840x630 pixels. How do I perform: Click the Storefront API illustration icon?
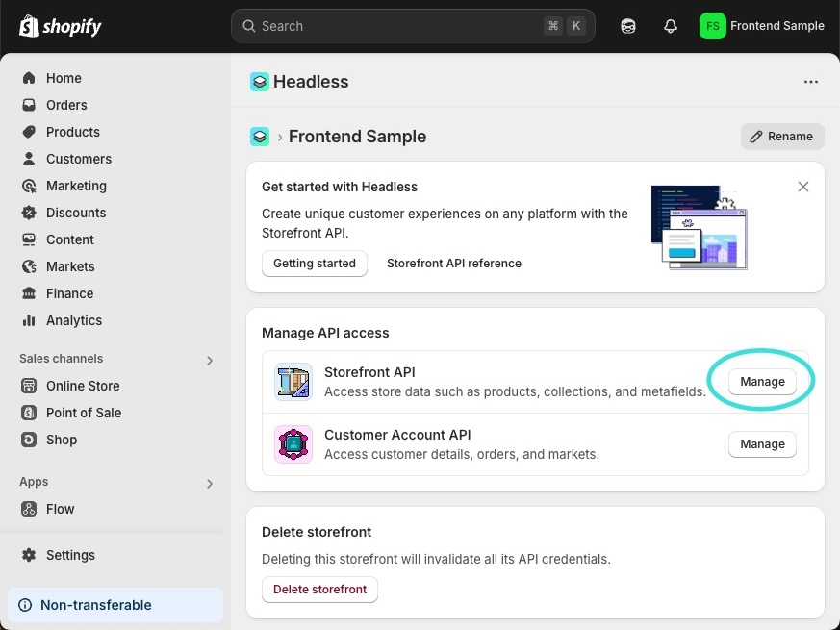293,382
